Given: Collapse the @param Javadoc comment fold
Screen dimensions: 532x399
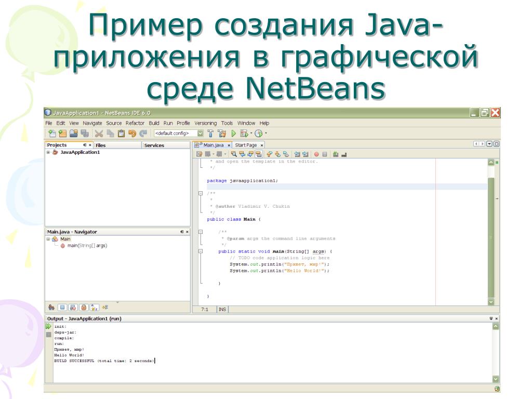Looking at the screenshot, I should [x=201, y=232].
